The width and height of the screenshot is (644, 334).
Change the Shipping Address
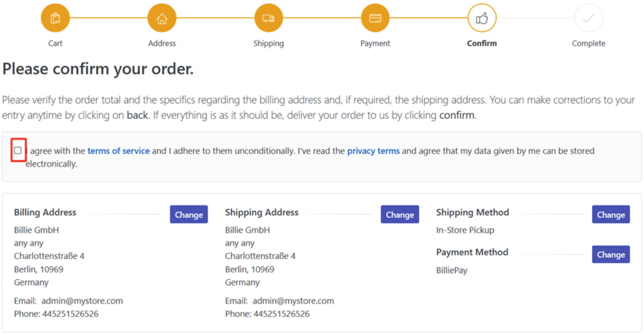click(x=400, y=214)
